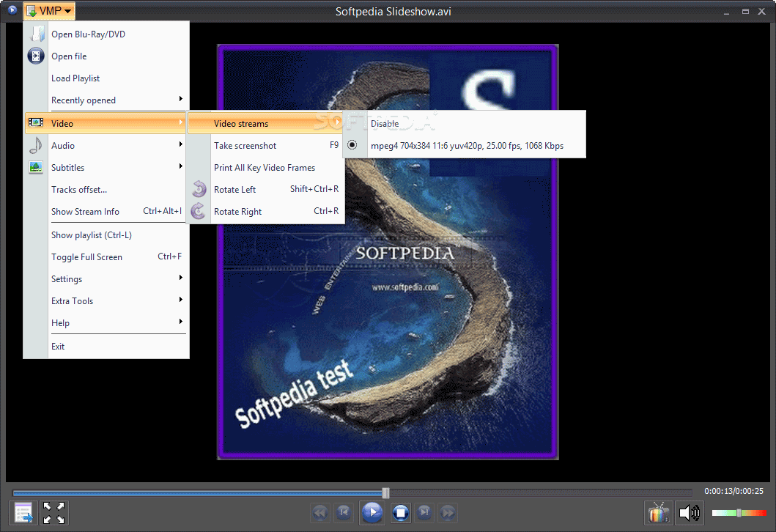This screenshot has width=776, height=532.
Task: Select Toggle Full Screen menu item
Action: tap(106, 257)
